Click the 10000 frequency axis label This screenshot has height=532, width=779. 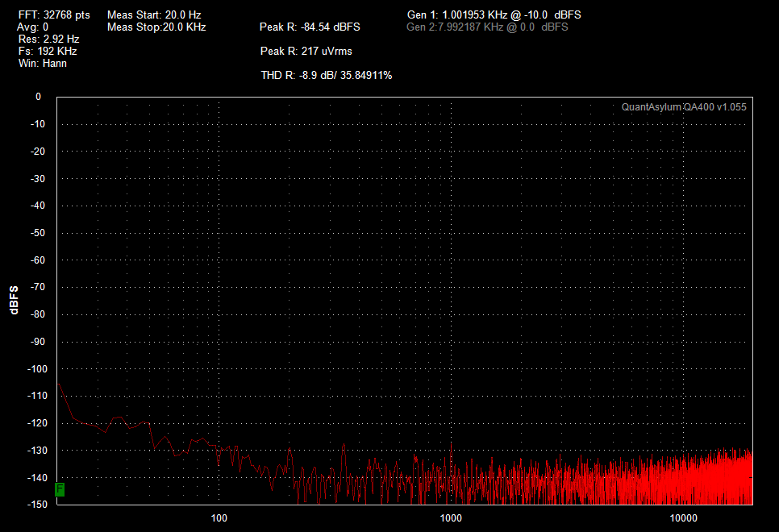click(683, 518)
